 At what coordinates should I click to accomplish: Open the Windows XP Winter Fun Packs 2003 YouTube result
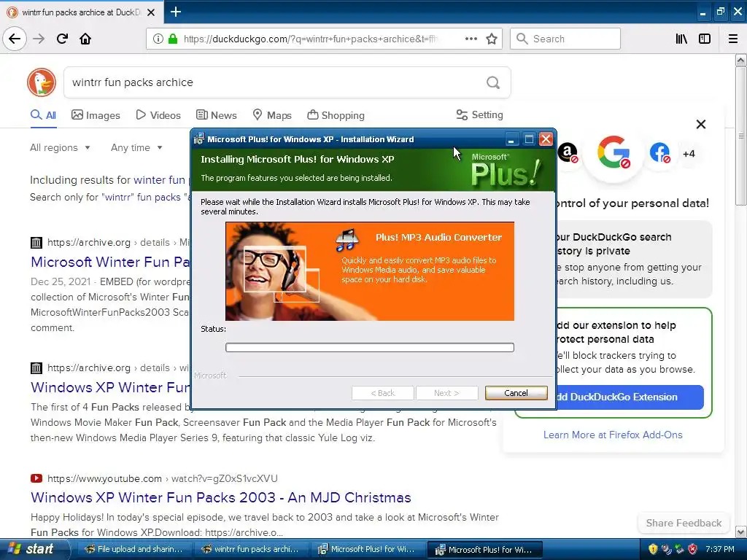click(x=220, y=497)
